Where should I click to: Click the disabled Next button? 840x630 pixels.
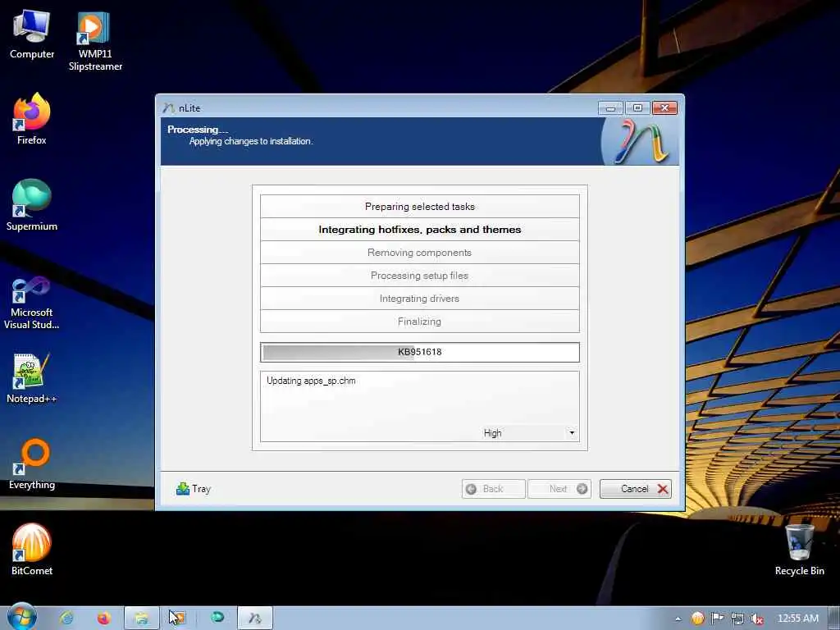[x=559, y=489]
